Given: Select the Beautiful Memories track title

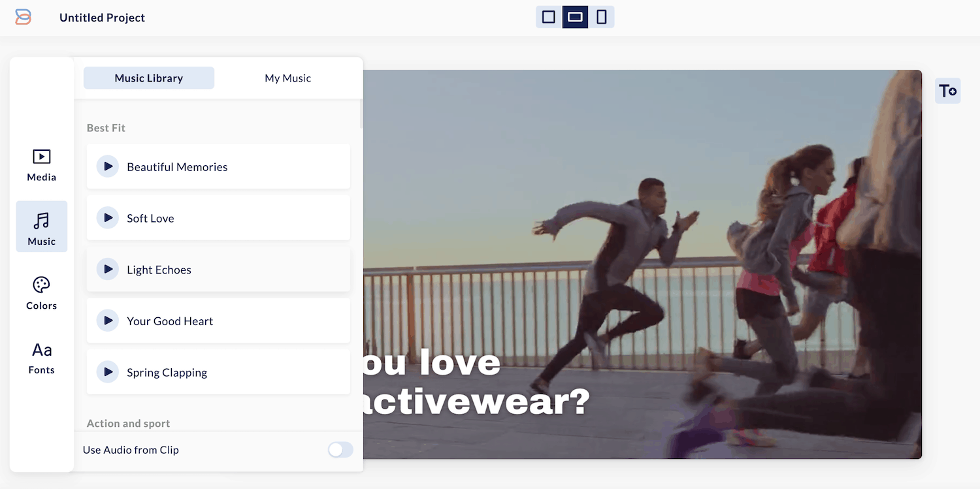Looking at the screenshot, I should pyautogui.click(x=177, y=167).
